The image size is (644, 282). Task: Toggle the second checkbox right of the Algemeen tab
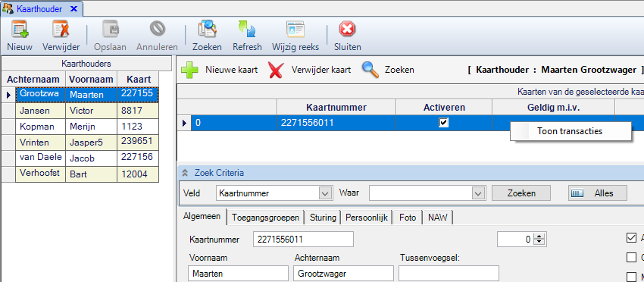click(x=631, y=258)
